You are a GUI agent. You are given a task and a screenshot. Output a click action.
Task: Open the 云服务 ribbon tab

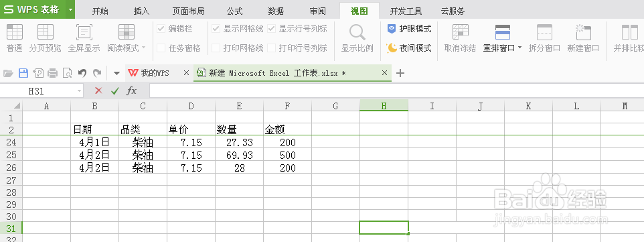coord(453,11)
